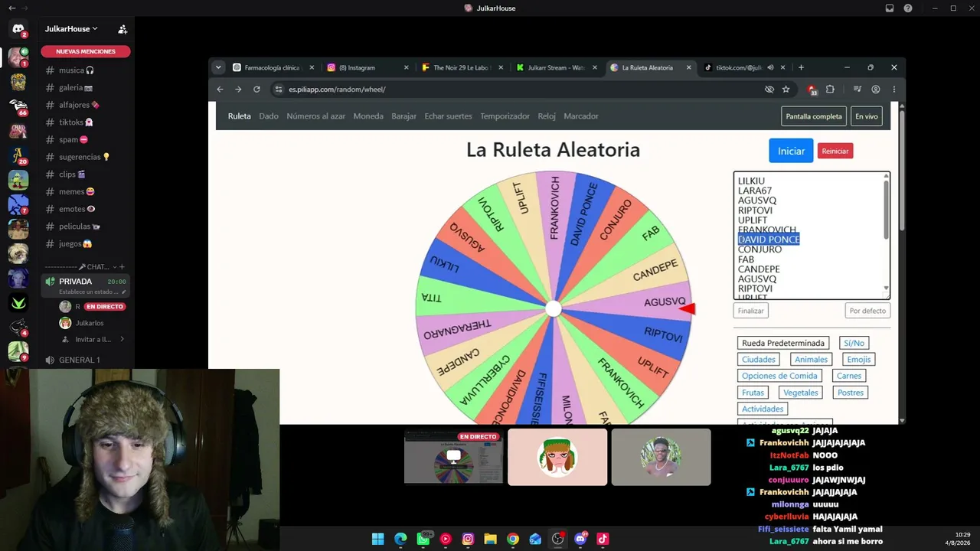The width and height of the screenshot is (980, 551).
Task: Open the browser tab search dropdown
Action: (x=218, y=67)
